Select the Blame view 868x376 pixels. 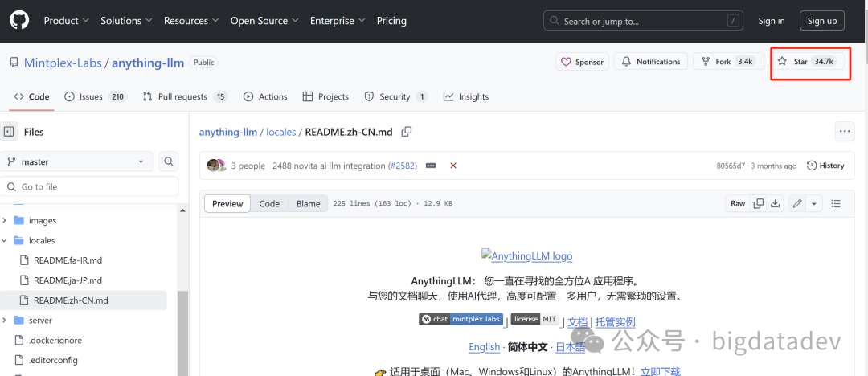309,204
